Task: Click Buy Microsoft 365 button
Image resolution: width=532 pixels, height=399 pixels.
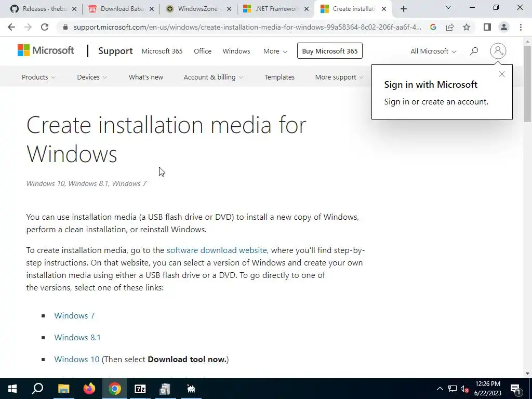Action: coord(330,51)
